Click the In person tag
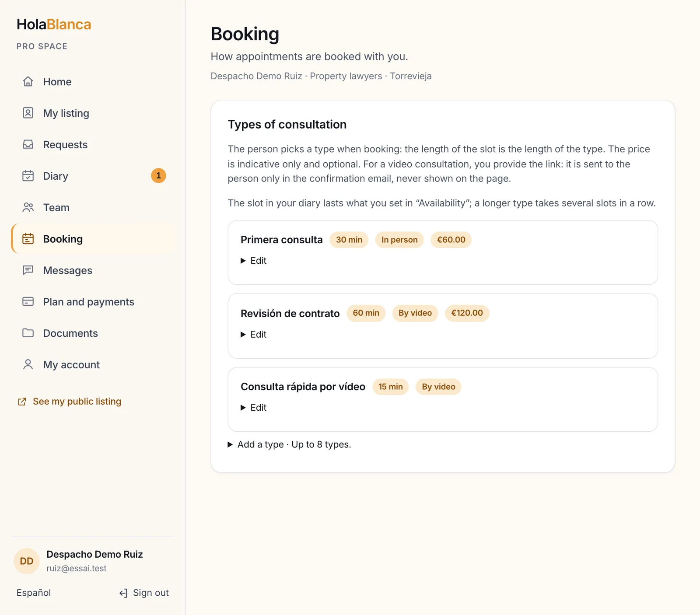The width and height of the screenshot is (700, 615). 399,240
